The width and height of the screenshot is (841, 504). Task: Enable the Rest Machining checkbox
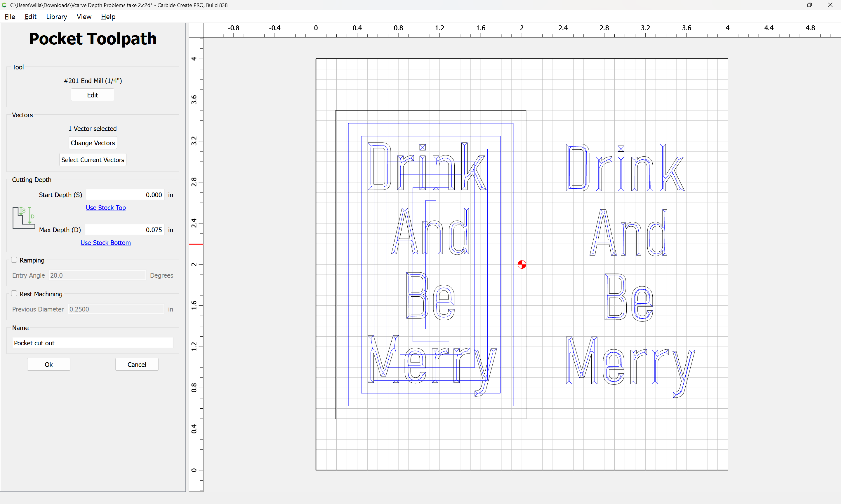coord(14,294)
